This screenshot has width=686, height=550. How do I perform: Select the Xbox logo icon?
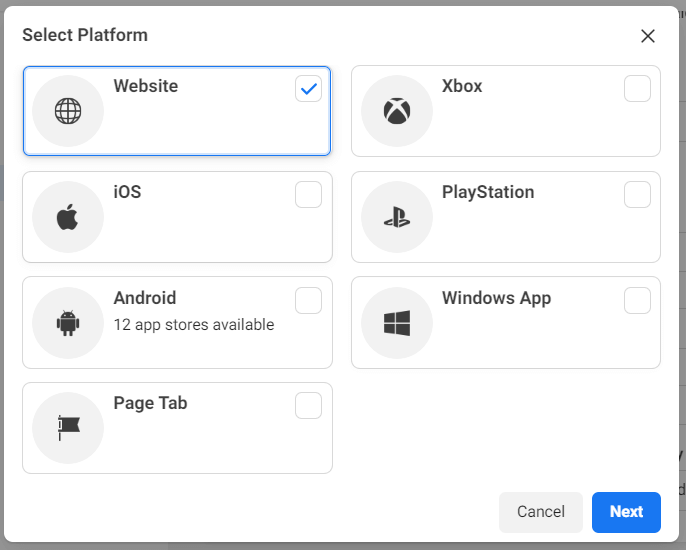[x=397, y=111]
